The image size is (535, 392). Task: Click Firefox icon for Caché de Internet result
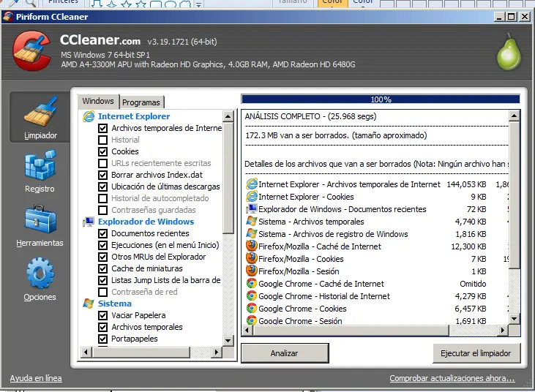click(x=252, y=246)
